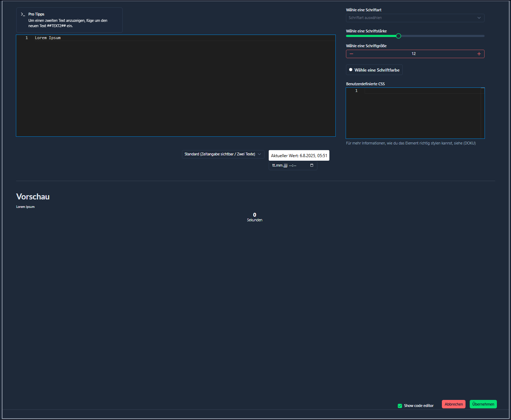Click the font size value 12
511x420 pixels.
click(x=414, y=54)
